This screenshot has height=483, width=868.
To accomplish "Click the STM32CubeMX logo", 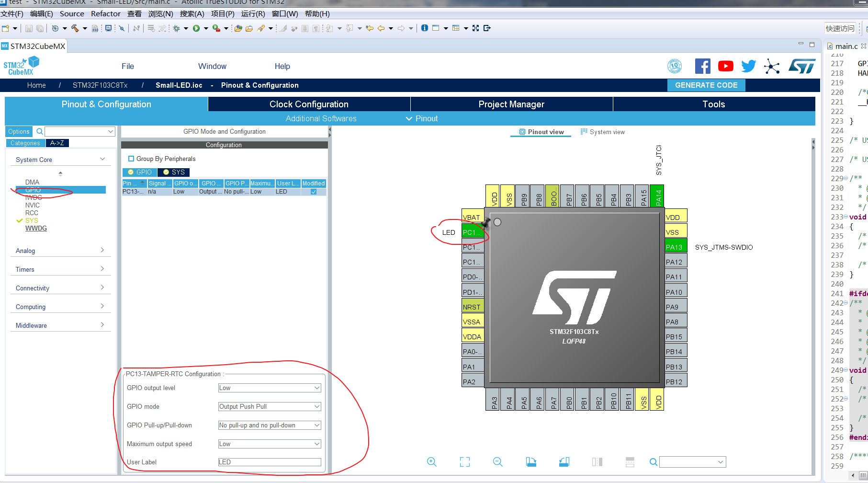I will pyautogui.click(x=22, y=66).
